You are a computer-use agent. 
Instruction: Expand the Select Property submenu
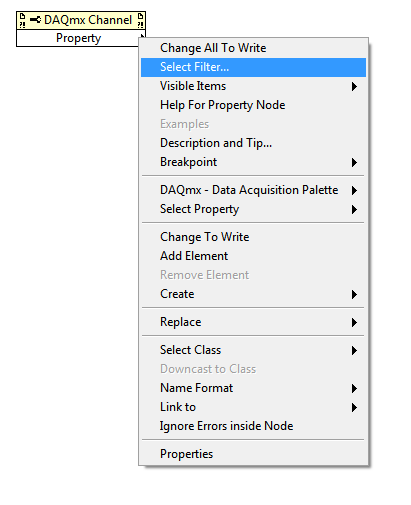253,209
